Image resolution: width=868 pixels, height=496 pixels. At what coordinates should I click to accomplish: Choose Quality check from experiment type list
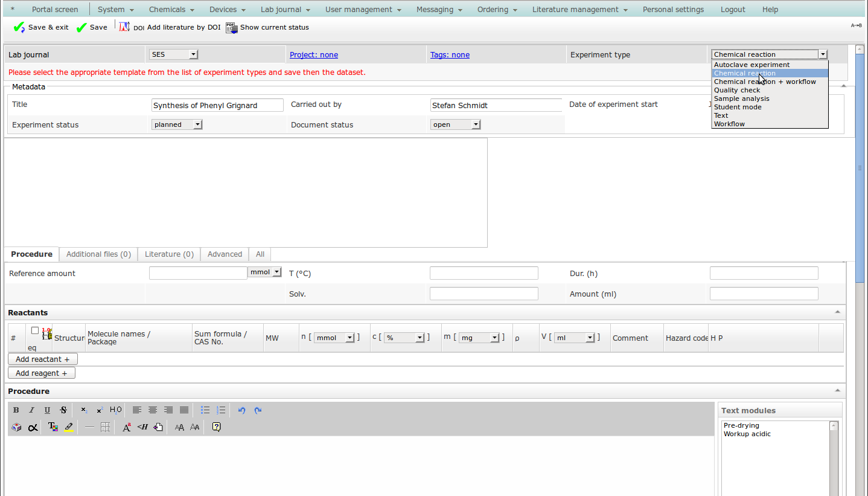click(x=737, y=90)
